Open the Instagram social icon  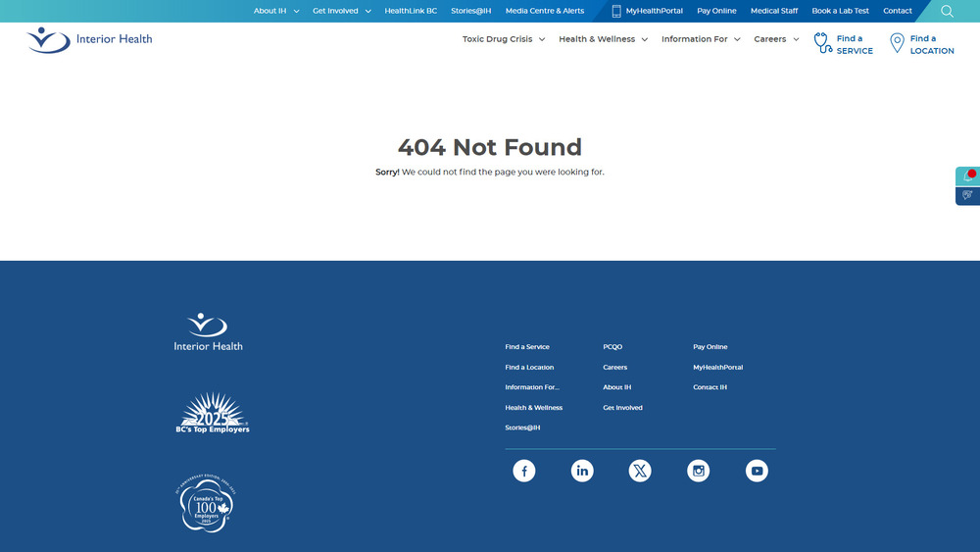[x=698, y=471]
